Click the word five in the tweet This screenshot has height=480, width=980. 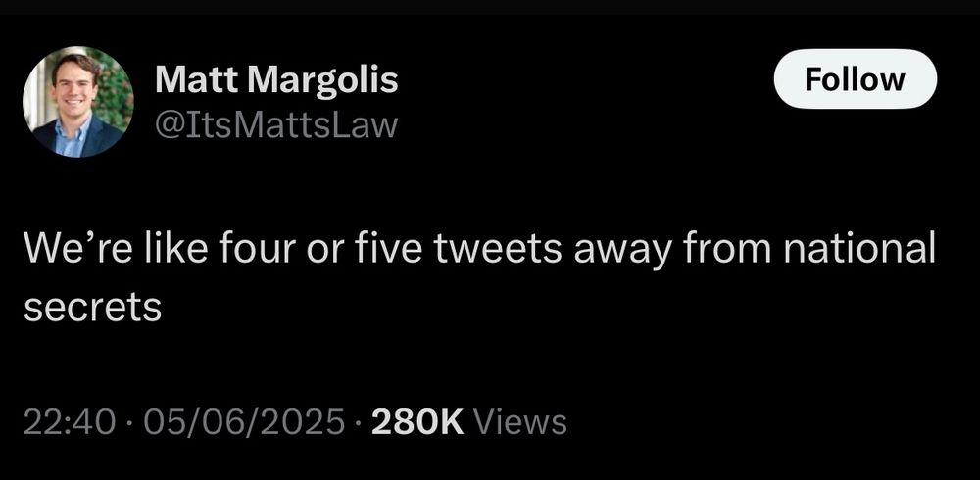tap(390, 248)
